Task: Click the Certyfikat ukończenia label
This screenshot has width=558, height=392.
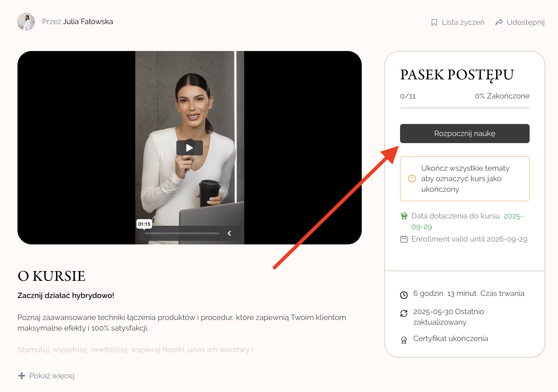Action: coord(450,338)
